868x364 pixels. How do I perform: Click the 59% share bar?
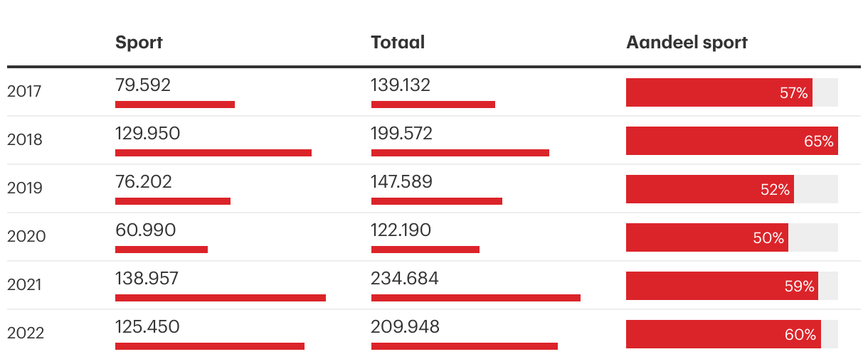pos(721,286)
